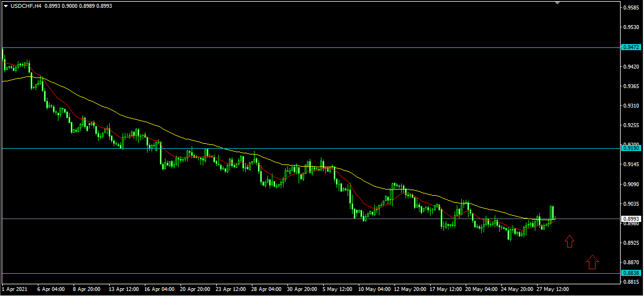The image size is (644, 296).
Task: Click the chart shift triangle at top
Action: 558,3
